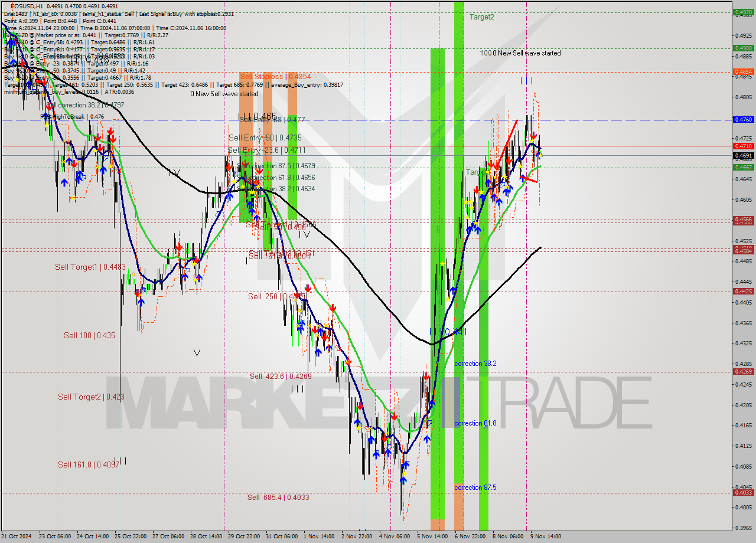Click the 'Sell Target2 | 0.423' label
The image size is (756, 543).
coord(91,397)
